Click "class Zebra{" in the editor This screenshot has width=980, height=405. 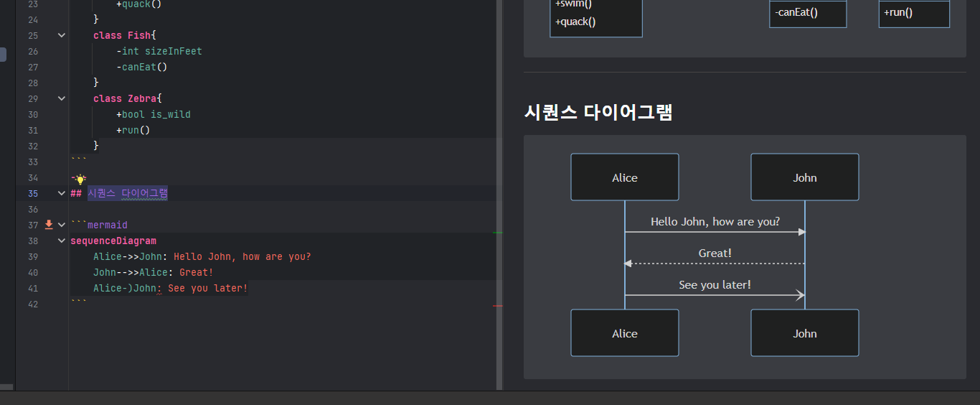click(x=128, y=98)
